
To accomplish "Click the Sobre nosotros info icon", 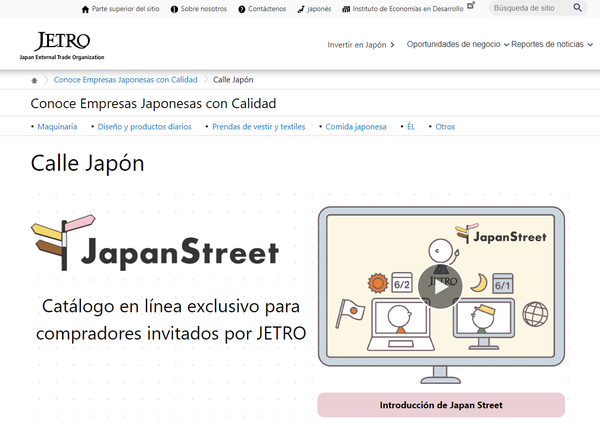I will point(174,9).
